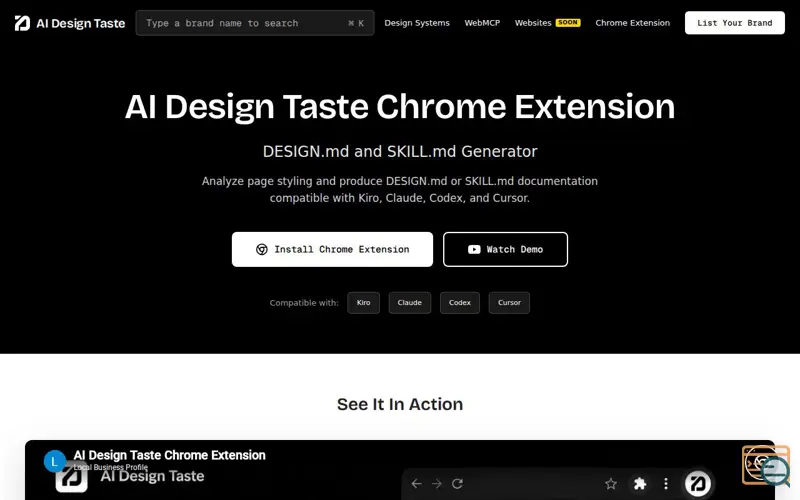Click the List Your Brand button

pos(734,23)
